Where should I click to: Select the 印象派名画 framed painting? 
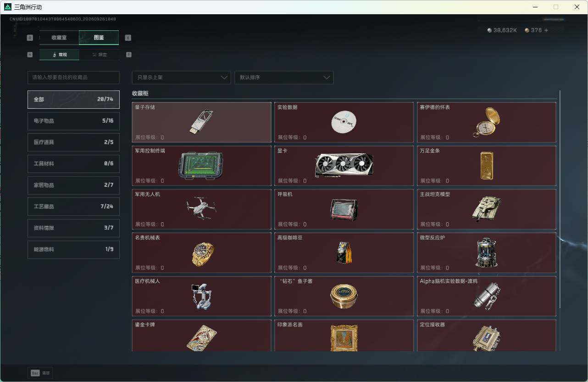pos(344,336)
